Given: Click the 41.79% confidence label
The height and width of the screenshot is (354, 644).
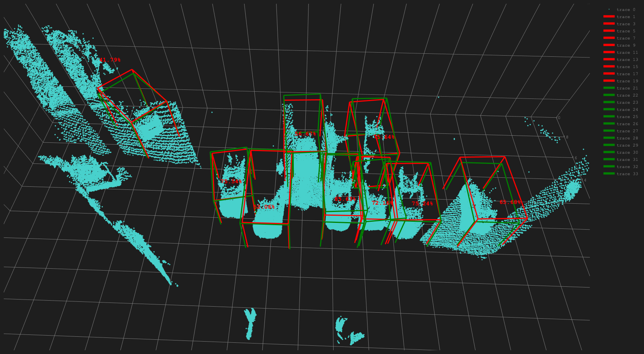Looking at the screenshot, I should click(x=110, y=60).
